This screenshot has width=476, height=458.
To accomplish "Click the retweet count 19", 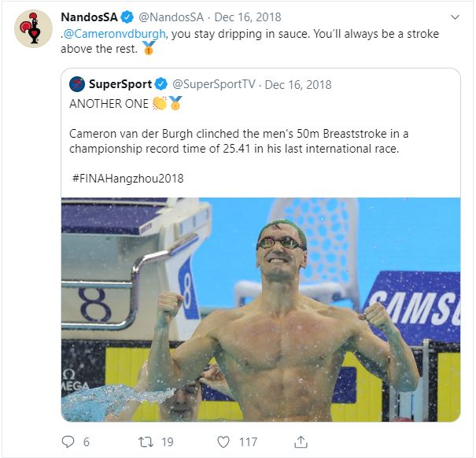I will click(168, 442).
